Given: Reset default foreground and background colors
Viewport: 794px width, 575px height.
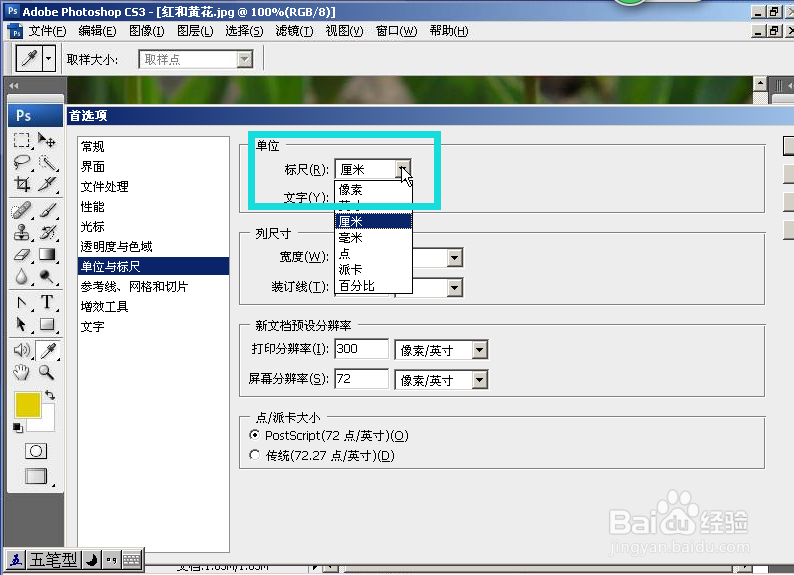Looking at the screenshot, I should pos(18,428).
